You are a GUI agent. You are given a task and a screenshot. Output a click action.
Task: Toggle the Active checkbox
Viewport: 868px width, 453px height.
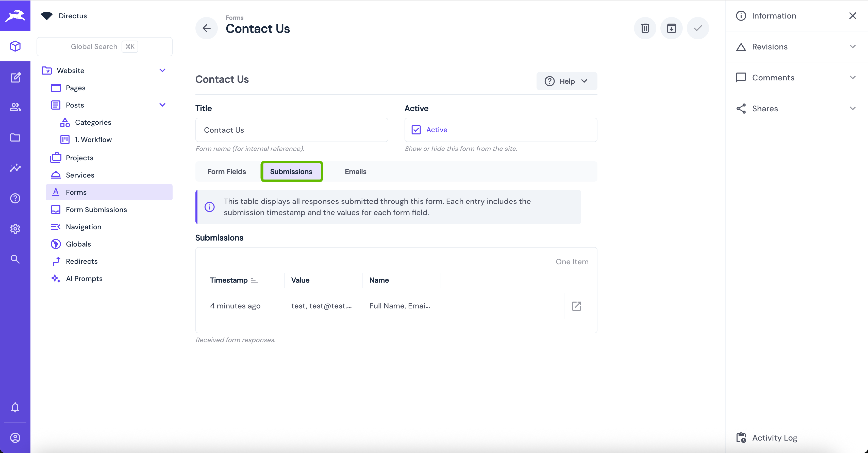coord(416,130)
